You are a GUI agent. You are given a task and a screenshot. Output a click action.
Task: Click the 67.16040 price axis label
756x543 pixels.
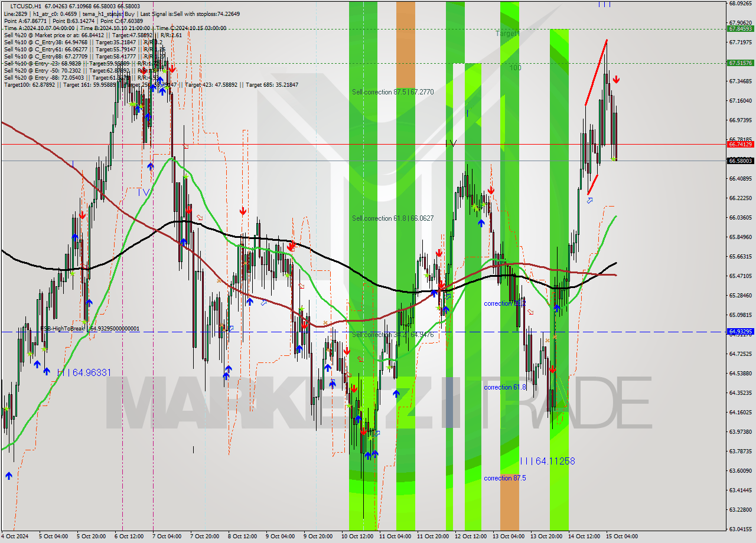click(740, 100)
